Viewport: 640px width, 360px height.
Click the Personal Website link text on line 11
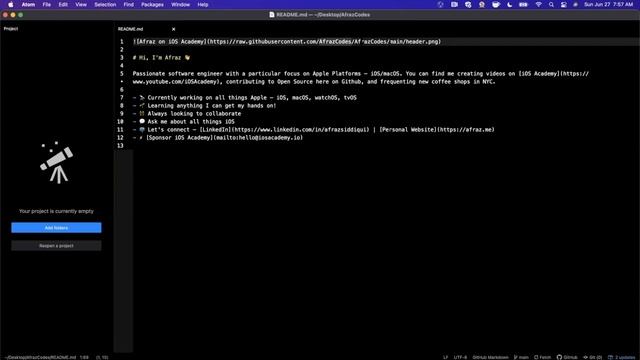pos(408,130)
